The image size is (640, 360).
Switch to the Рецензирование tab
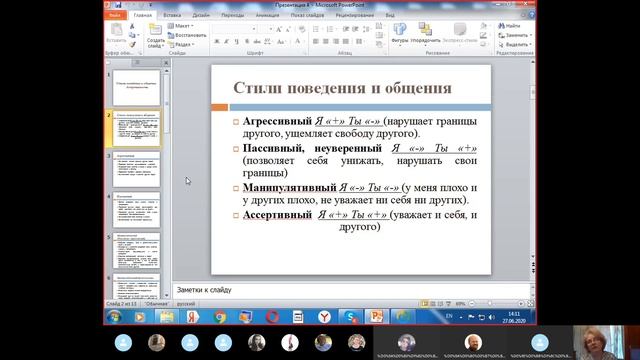[x=354, y=15]
